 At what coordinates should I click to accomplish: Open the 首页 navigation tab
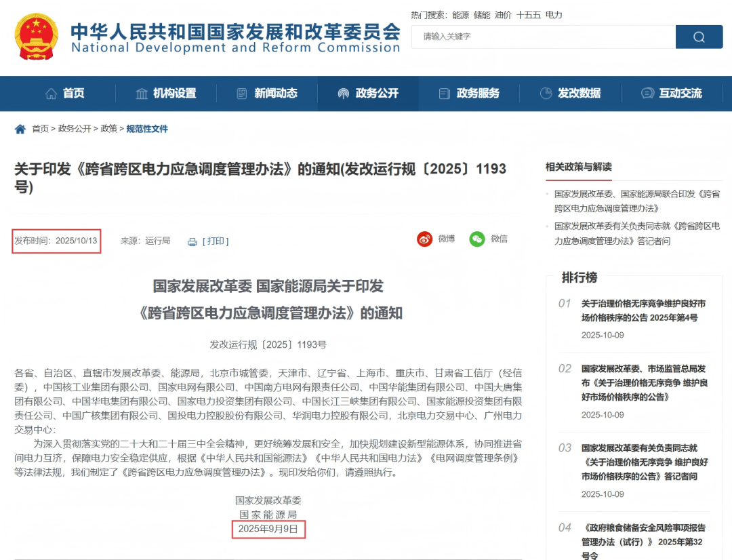coord(65,94)
